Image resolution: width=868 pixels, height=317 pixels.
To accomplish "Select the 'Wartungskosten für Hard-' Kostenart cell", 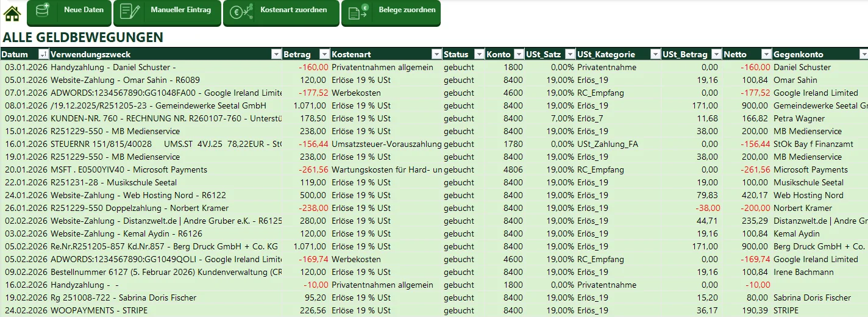I will [x=386, y=169].
